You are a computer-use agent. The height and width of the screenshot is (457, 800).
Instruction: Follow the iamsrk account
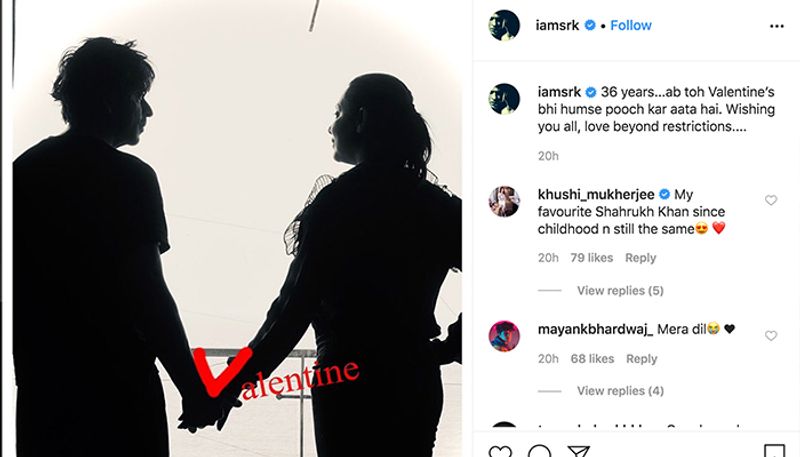coord(631,26)
